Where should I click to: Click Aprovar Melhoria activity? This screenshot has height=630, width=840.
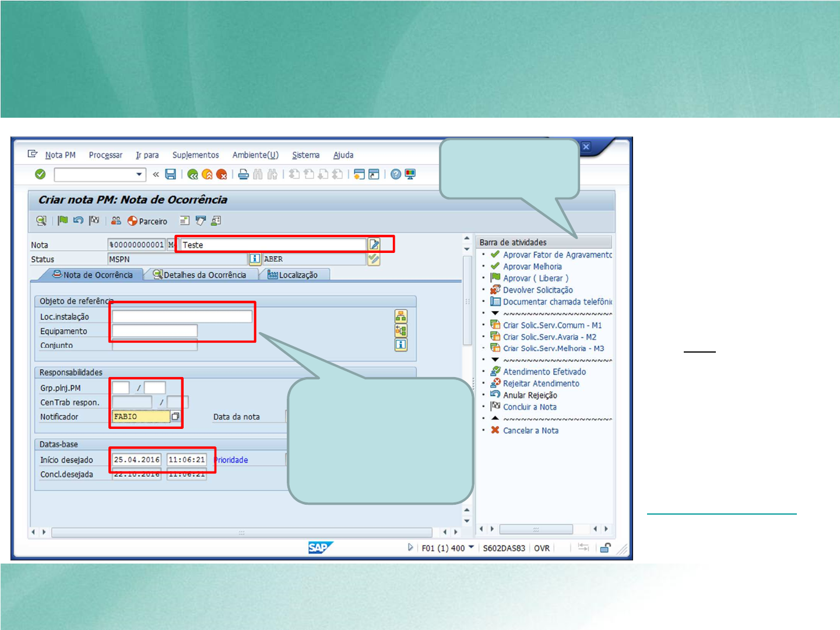click(532, 266)
